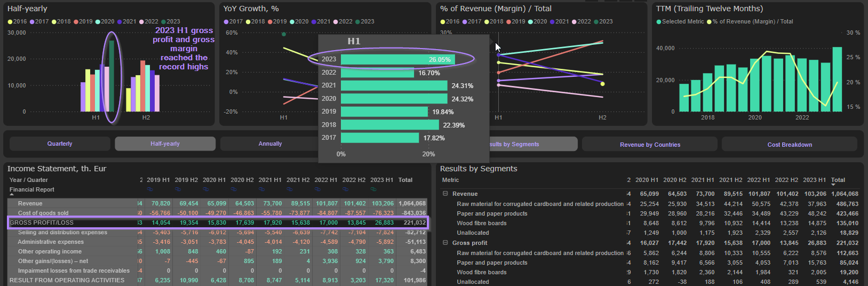Click link icon under 2020 H1 column

206,189
